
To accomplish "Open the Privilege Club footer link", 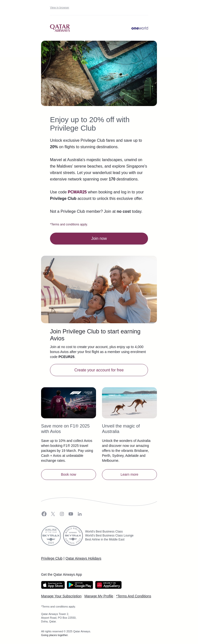I will (x=52, y=558).
